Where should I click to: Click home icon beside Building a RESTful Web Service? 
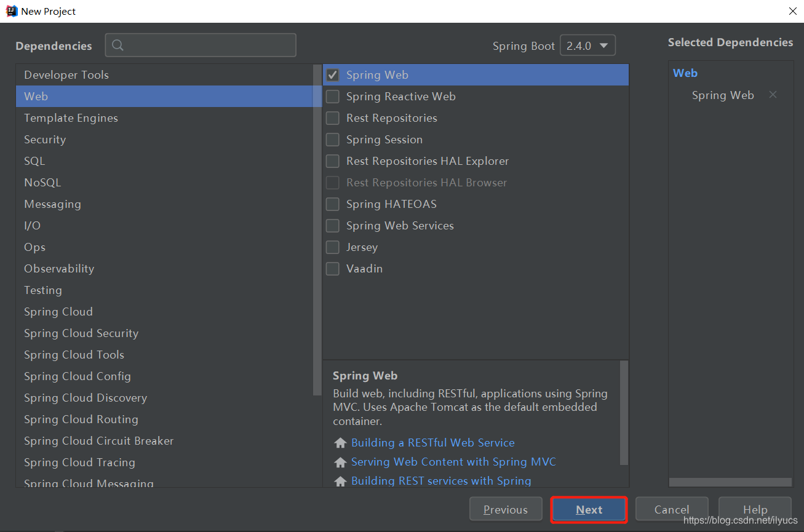(x=340, y=443)
